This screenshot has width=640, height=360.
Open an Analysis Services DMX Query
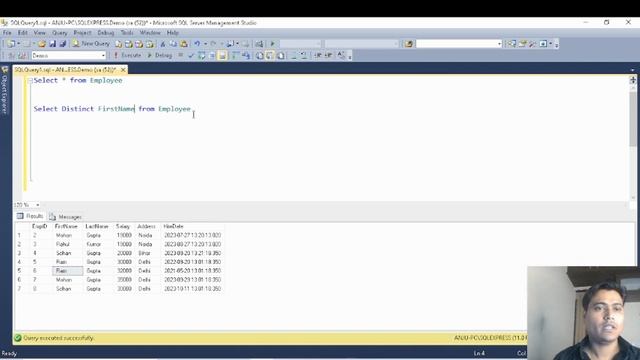[139, 44]
